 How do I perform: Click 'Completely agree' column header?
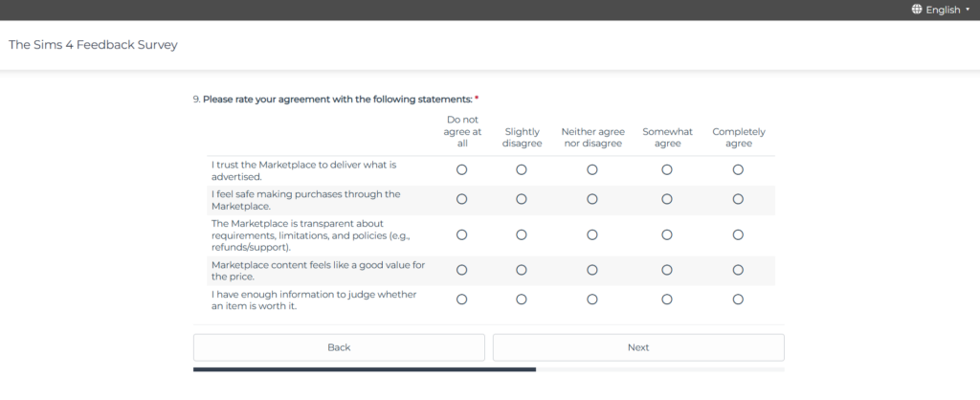(739, 138)
